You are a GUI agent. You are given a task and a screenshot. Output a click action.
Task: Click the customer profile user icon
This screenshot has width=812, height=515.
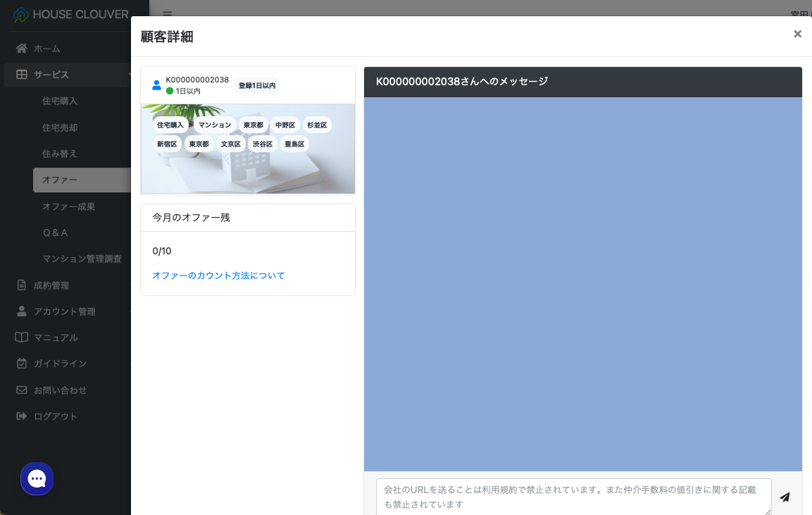tap(156, 85)
